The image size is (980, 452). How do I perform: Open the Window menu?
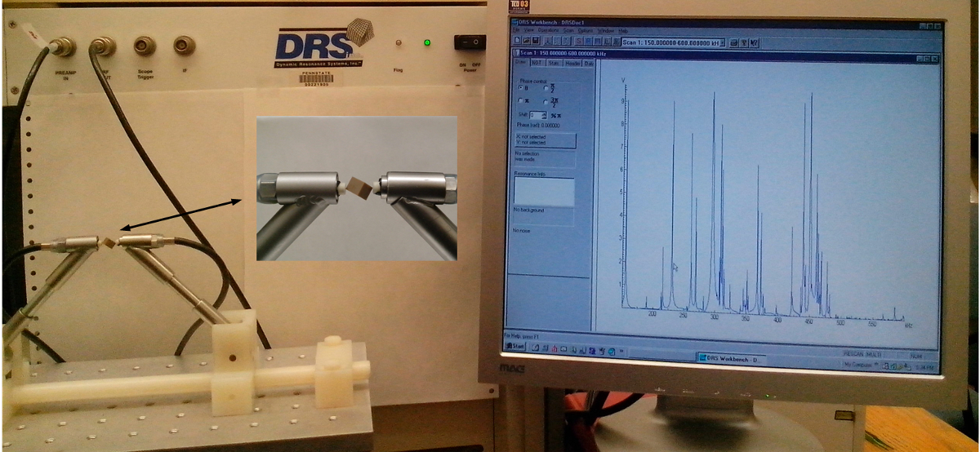(x=605, y=30)
